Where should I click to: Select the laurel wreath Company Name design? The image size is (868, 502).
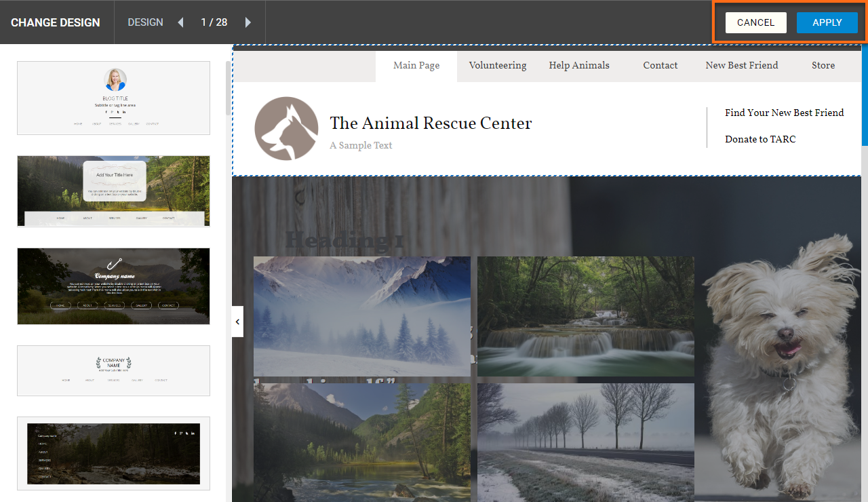(x=113, y=370)
